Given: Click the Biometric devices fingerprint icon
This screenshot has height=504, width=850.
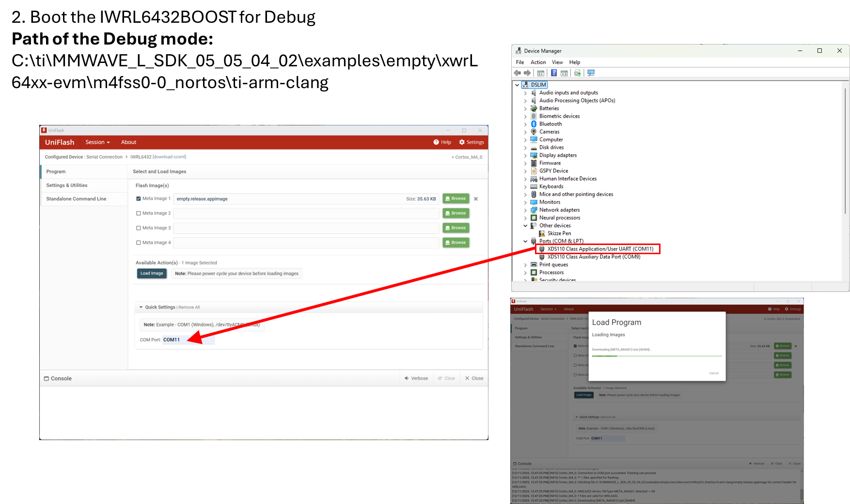Looking at the screenshot, I should pyautogui.click(x=534, y=116).
